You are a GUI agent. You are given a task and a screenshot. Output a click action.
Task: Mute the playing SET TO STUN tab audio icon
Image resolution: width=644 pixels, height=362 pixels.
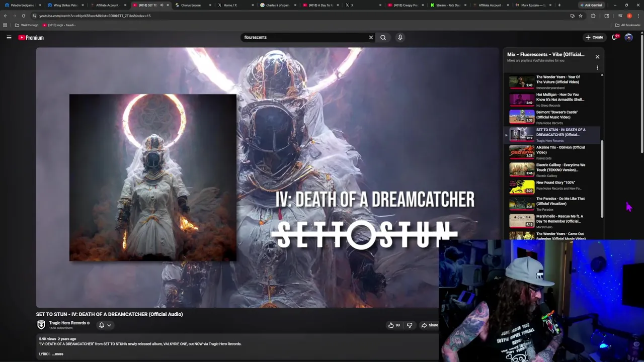coord(162,5)
